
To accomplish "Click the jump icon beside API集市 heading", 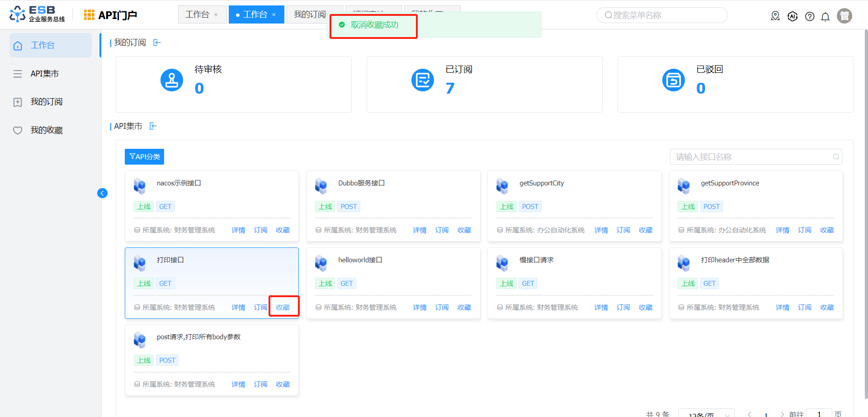I will click(x=153, y=126).
